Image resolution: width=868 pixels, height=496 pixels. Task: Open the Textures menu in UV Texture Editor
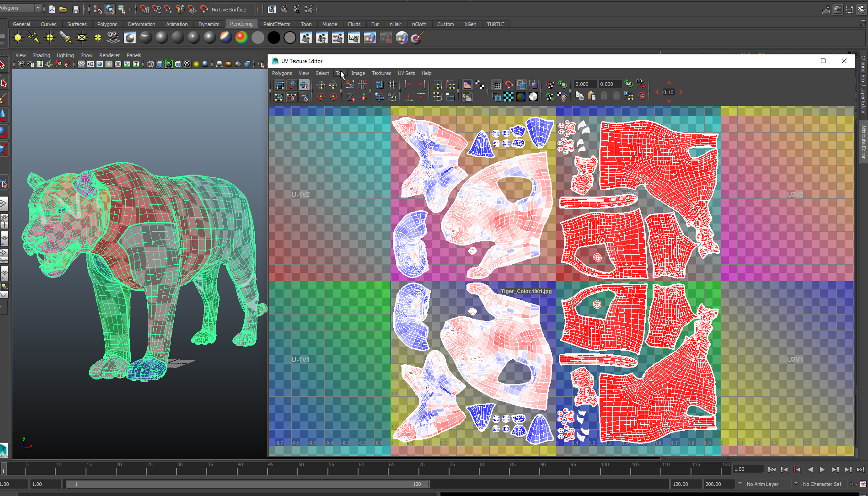pos(381,73)
